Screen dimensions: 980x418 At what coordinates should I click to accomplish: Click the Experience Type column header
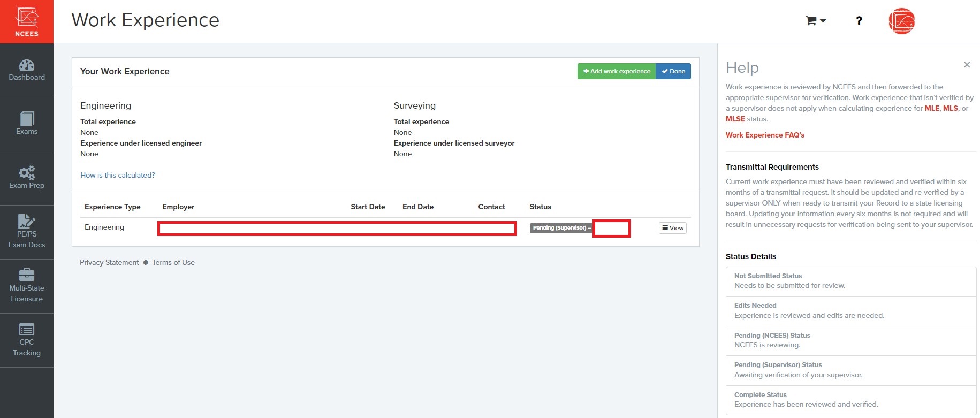[x=112, y=207]
